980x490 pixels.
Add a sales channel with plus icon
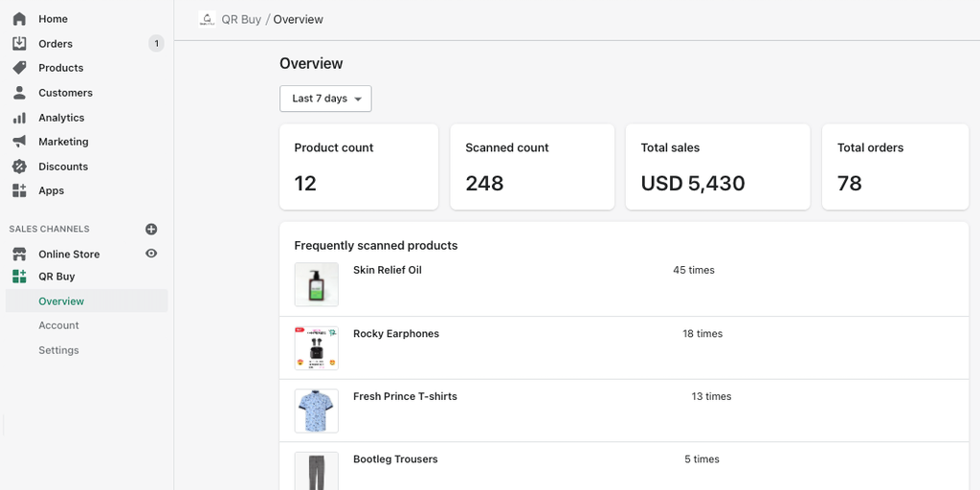(151, 230)
